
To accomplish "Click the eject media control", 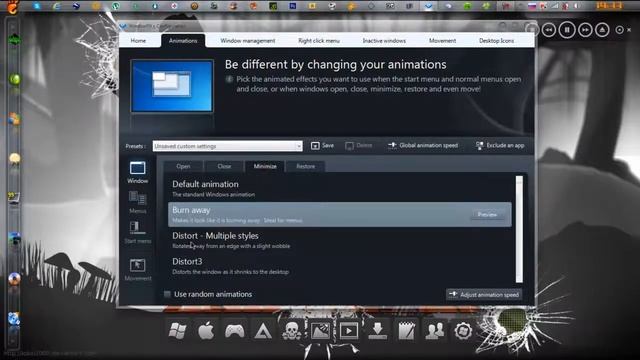I will point(602,30).
